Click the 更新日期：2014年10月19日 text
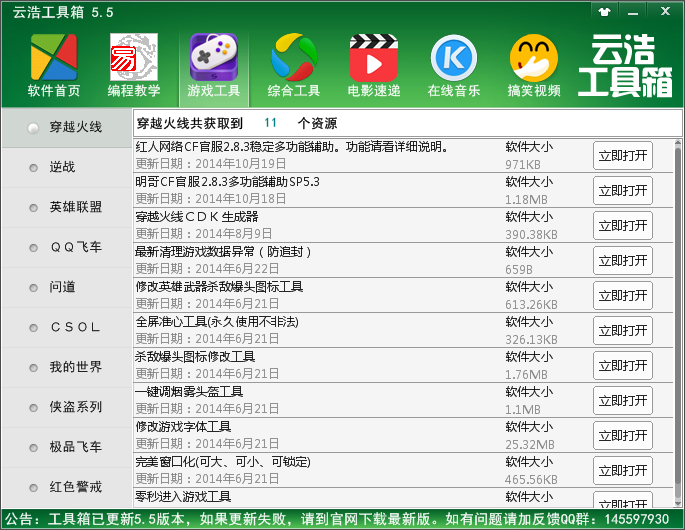The image size is (685, 530). point(211,164)
